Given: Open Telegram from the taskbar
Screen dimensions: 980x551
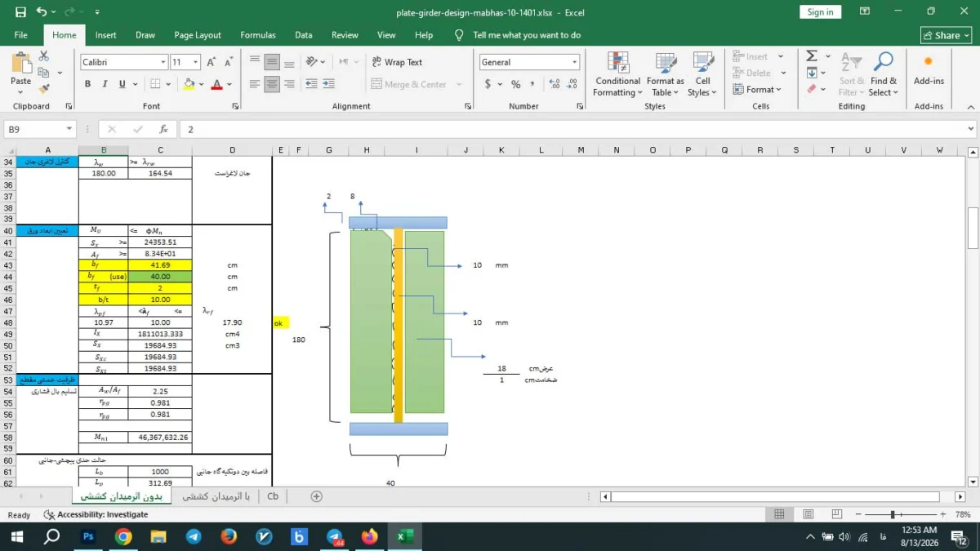Looking at the screenshot, I should pos(194,536).
